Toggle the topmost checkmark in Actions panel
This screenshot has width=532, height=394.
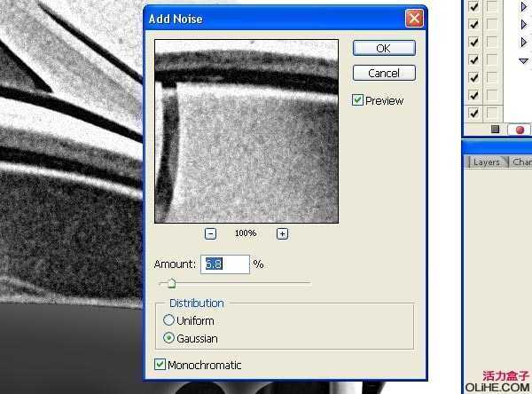coord(473,6)
